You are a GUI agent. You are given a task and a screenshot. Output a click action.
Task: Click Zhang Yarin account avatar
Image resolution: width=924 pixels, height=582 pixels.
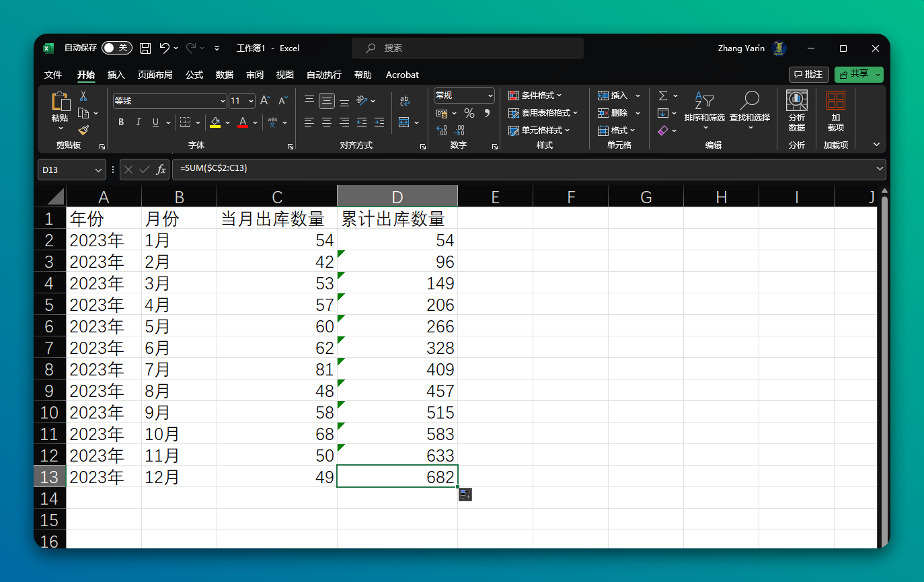click(x=779, y=48)
